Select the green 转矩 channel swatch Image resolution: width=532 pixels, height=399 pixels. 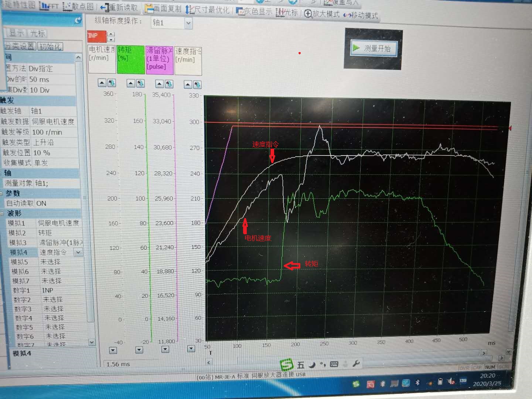coord(130,59)
